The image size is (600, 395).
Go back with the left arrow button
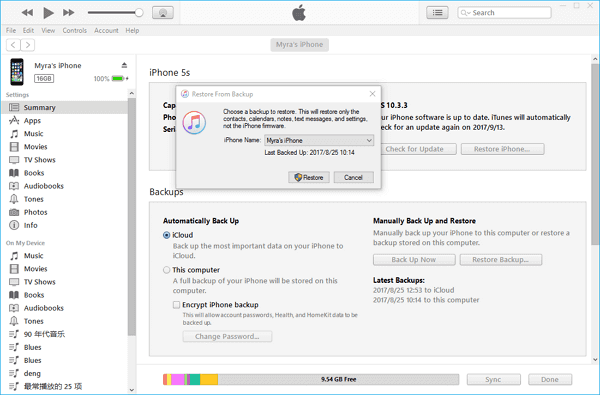[13, 45]
